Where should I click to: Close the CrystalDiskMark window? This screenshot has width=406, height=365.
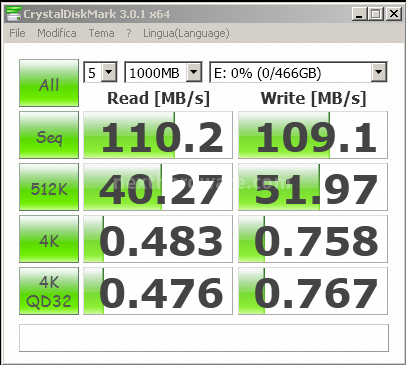click(394, 14)
